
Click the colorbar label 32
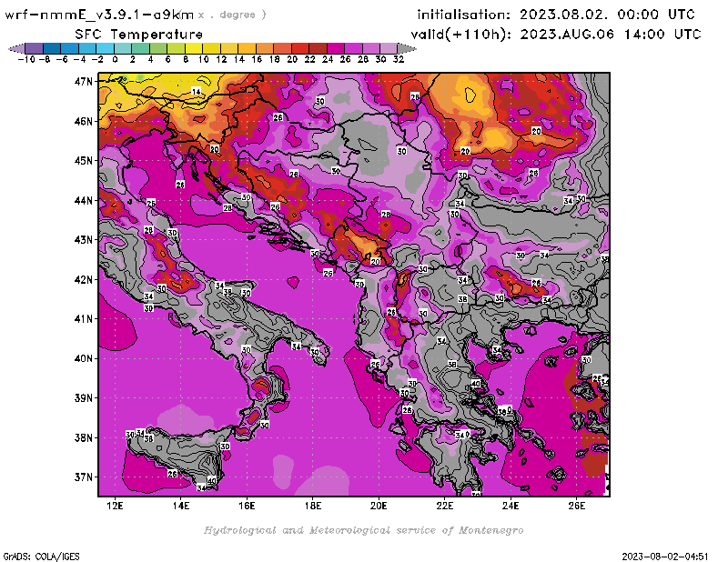click(399, 59)
